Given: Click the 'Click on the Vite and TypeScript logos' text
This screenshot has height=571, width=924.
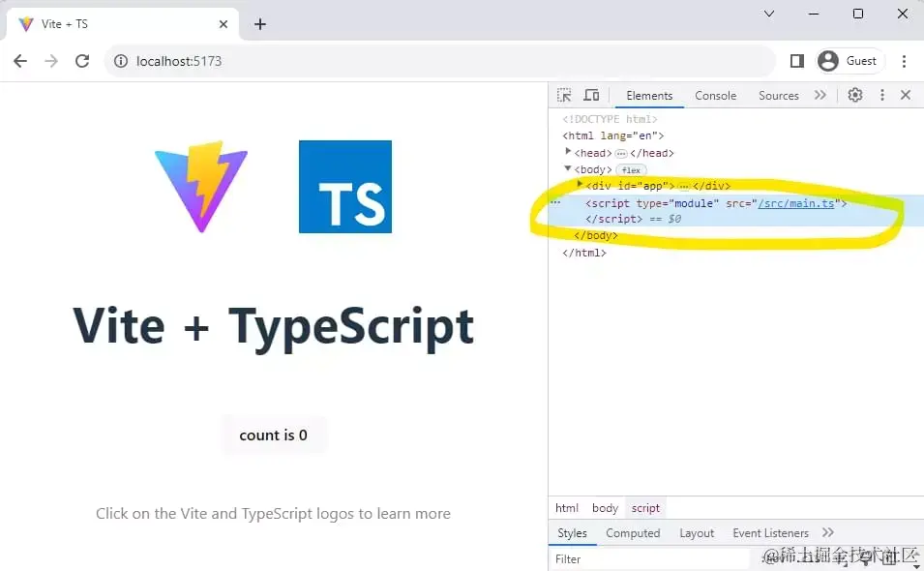Looking at the screenshot, I should (274, 514).
